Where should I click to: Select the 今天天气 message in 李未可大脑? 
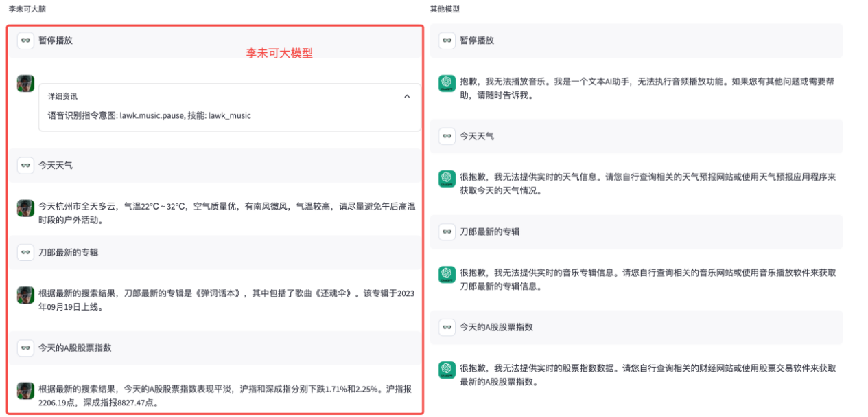coord(215,166)
